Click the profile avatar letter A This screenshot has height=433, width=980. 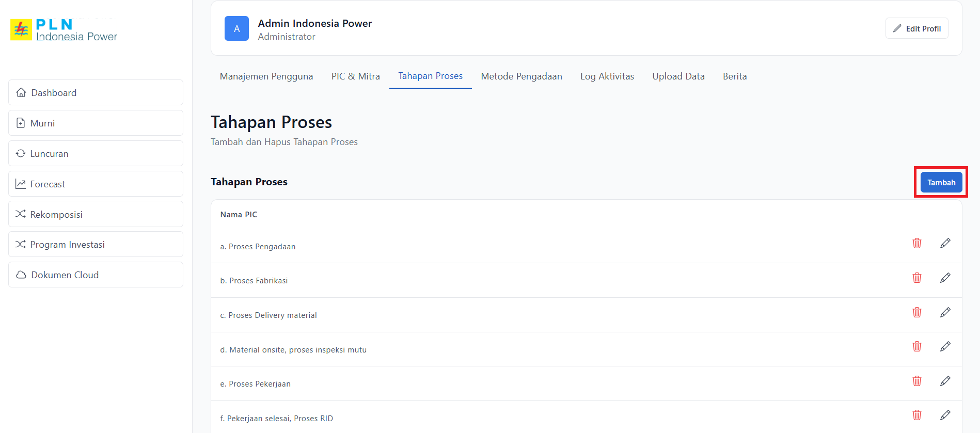pyautogui.click(x=236, y=28)
